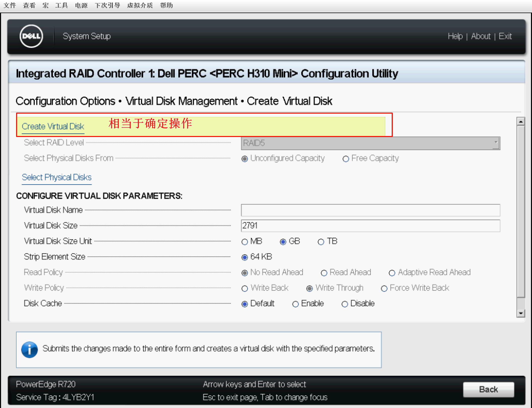The height and width of the screenshot is (408, 532).
Task: Select Write Through policy
Action: coord(310,289)
